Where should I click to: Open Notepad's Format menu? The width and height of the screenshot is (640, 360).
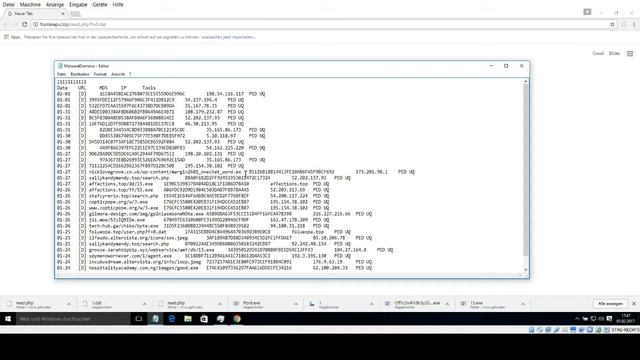tap(100, 74)
